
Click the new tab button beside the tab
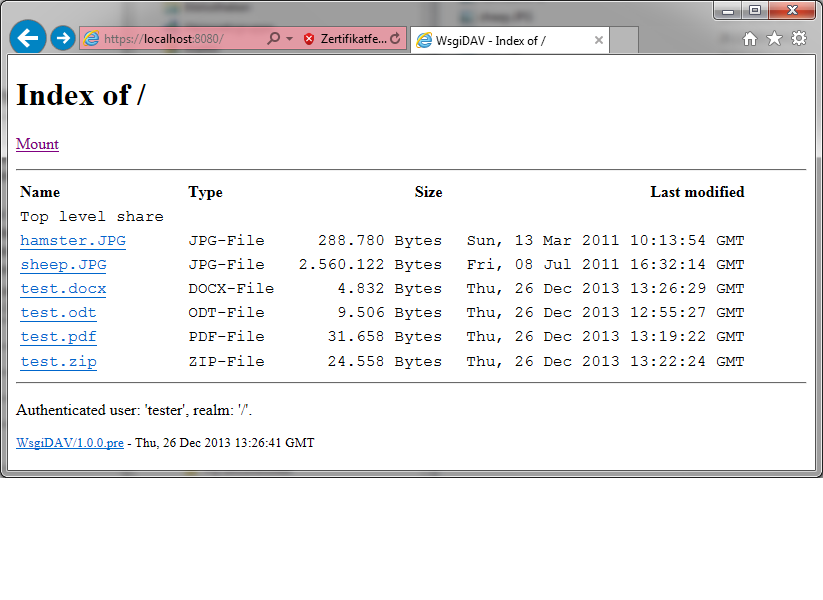click(x=624, y=41)
